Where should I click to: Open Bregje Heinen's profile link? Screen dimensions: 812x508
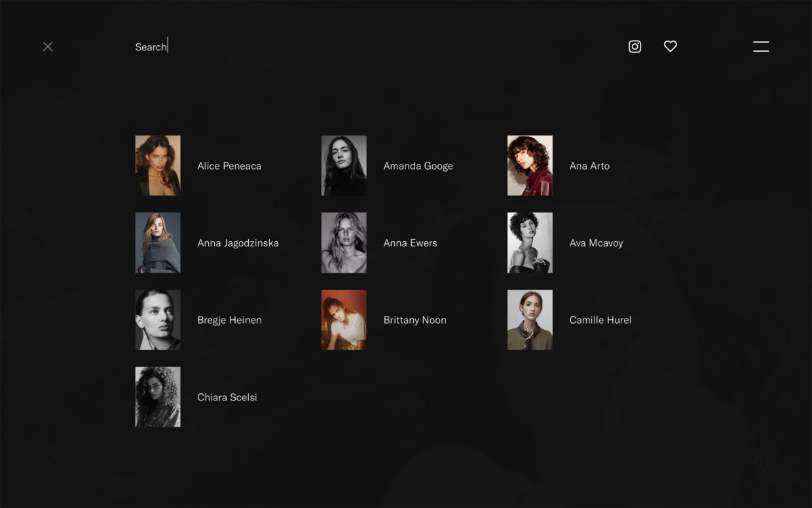229,320
